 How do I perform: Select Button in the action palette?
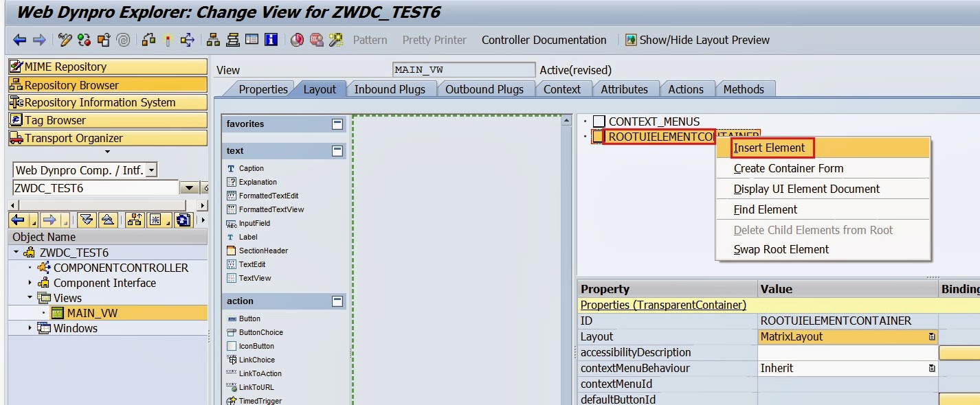pyautogui.click(x=249, y=319)
